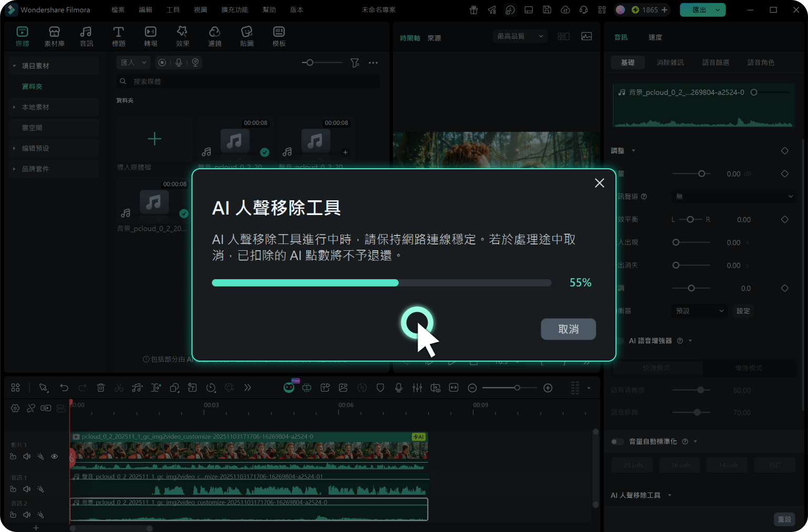Click the speed clock icon in timeline toolbar

coord(211,388)
